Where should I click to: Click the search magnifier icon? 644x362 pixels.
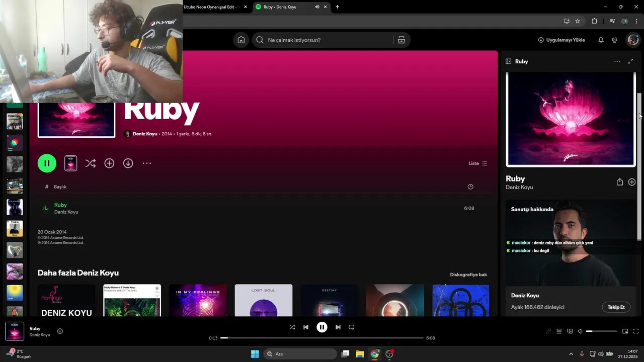(x=260, y=40)
